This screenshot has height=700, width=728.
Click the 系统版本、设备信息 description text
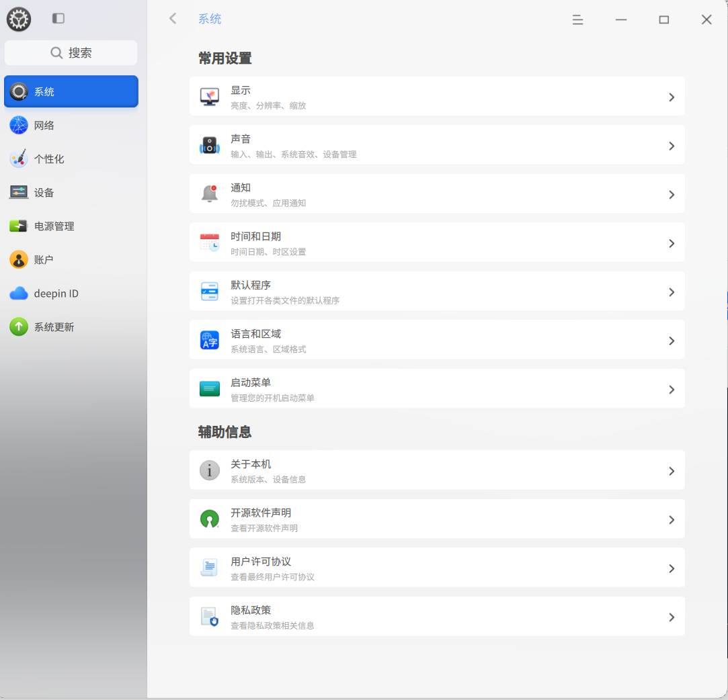coord(268,480)
